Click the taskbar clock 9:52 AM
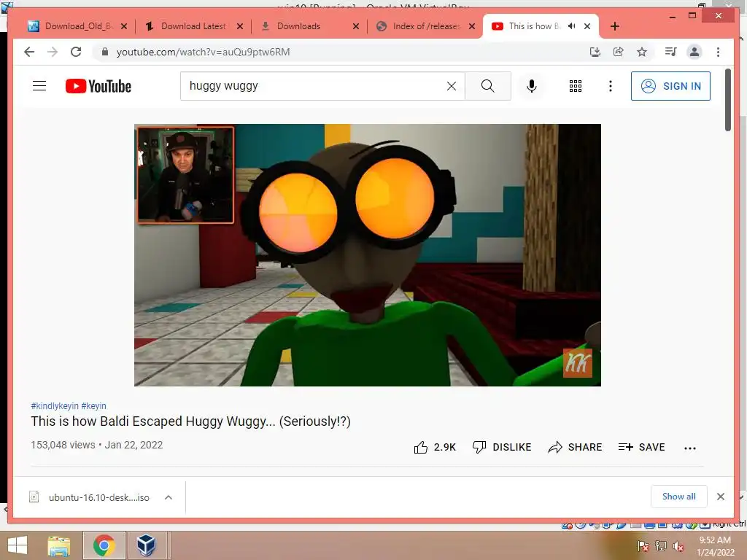Viewport: 747px width, 560px height. [x=715, y=540]
